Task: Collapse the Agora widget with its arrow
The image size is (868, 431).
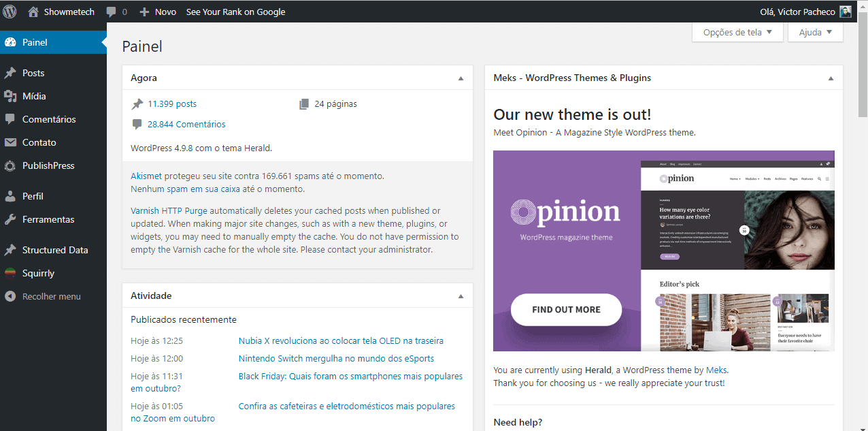Action: [461, 78]
